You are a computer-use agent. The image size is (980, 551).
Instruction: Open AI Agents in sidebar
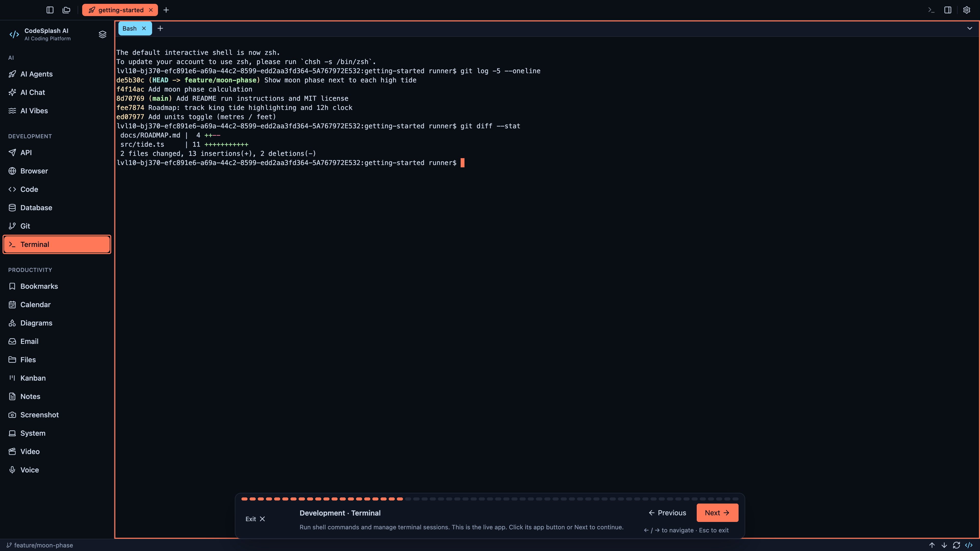(x=57, y=74)
